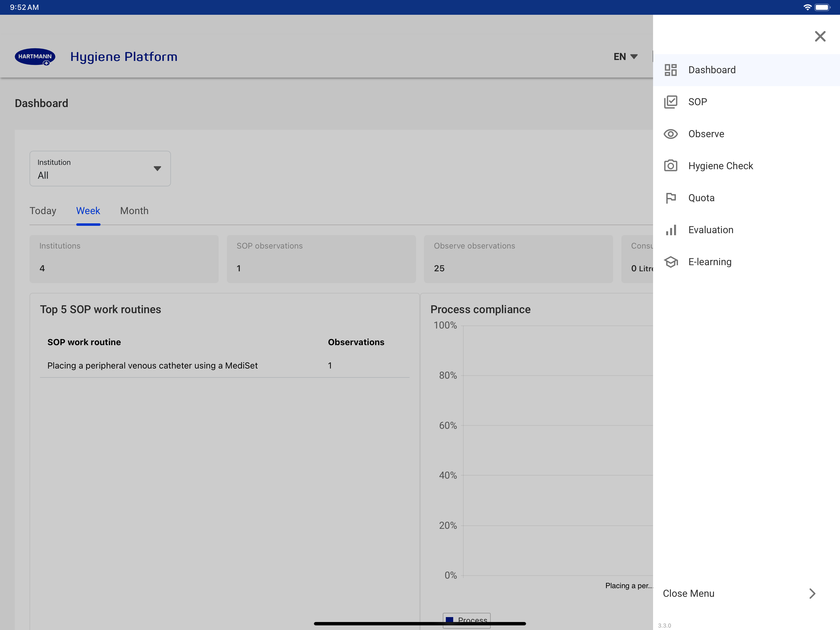Click the SOP checklist icon
Viewport: 840px width, 630px height.
(671, 102)
